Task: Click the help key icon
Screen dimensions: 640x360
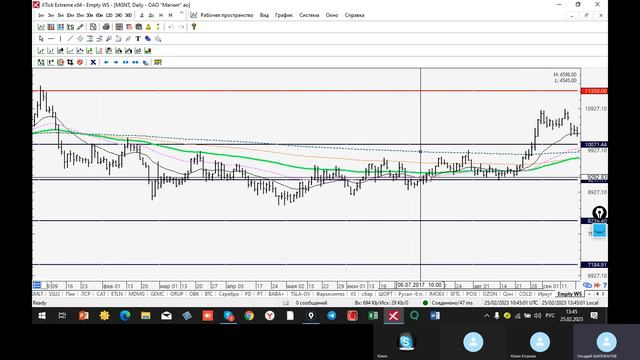Action: pos(194,27)
